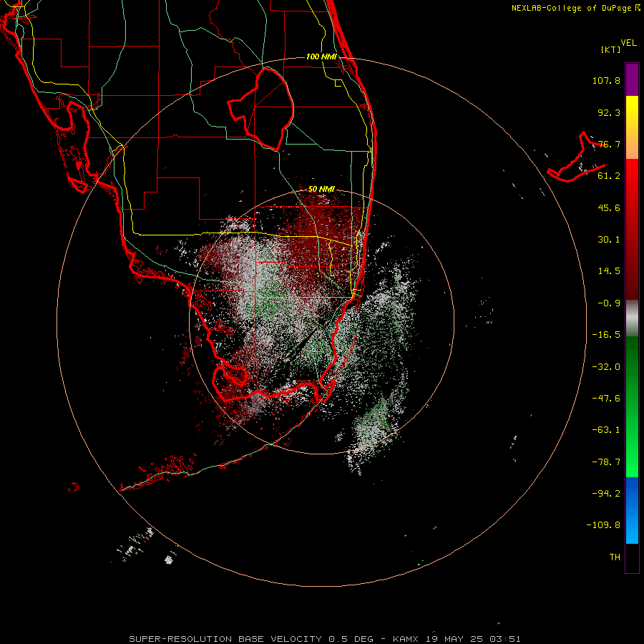This screenshot has width=644, height=644.
Task: Click the -47.6 value on the velocity scale
Action: (x=606, y=399)
